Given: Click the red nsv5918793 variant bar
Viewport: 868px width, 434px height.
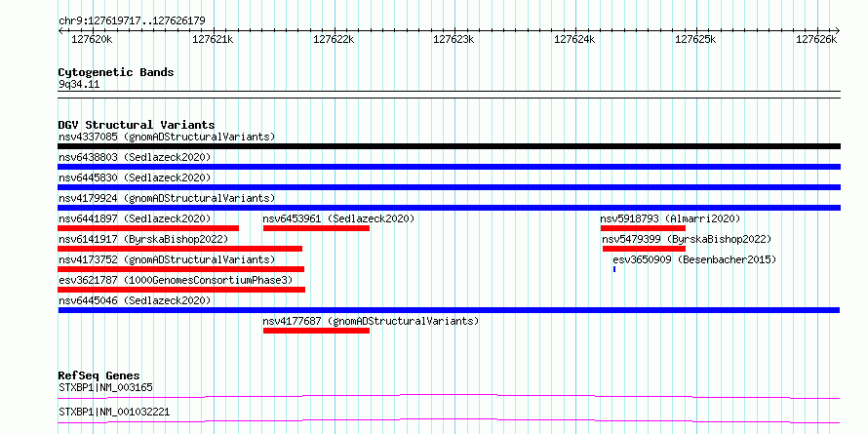Looking at the screenshot, I should tap(643, 228).
